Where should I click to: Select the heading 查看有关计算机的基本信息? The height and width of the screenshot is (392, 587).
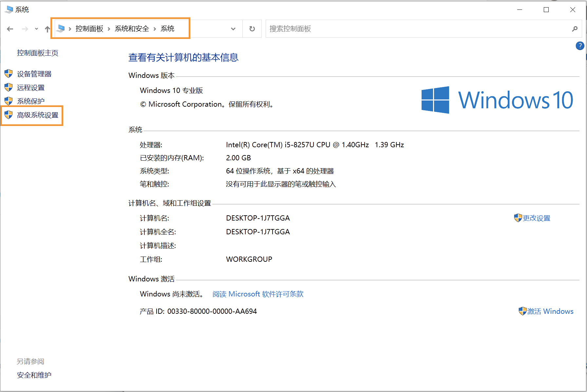pyautogui.click(x=183, y=58)
